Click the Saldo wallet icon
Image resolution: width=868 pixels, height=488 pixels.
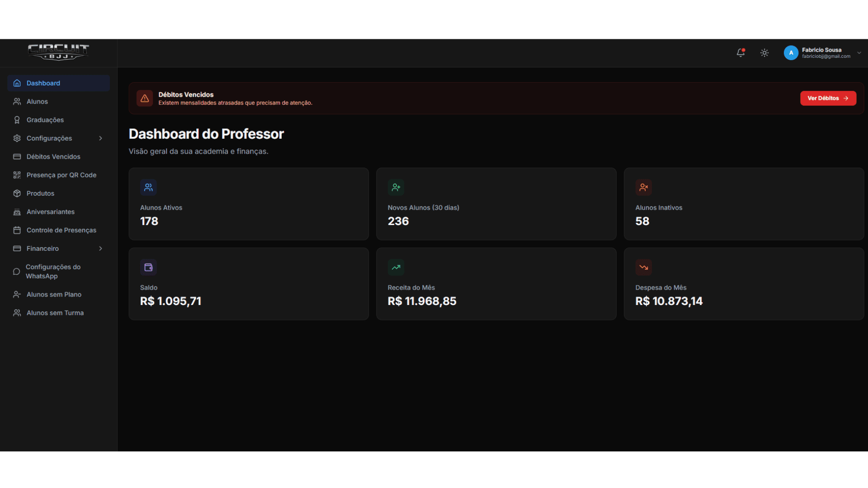click(148, 267)
